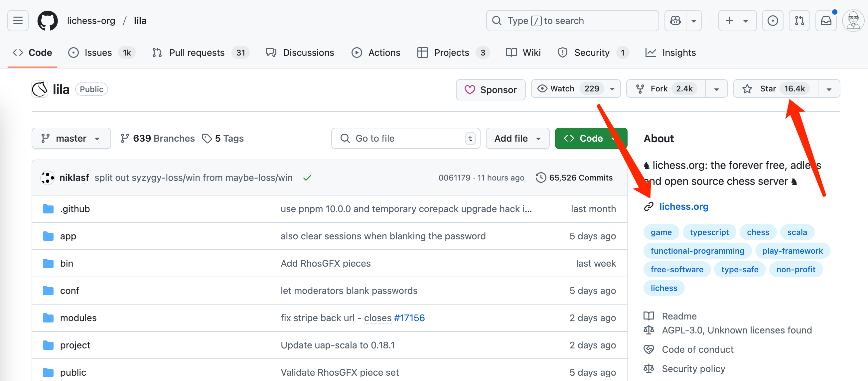Viewport: 868px width, 381px height.
Task: Open the pull requests icon in header
Action: coord(799,21)
